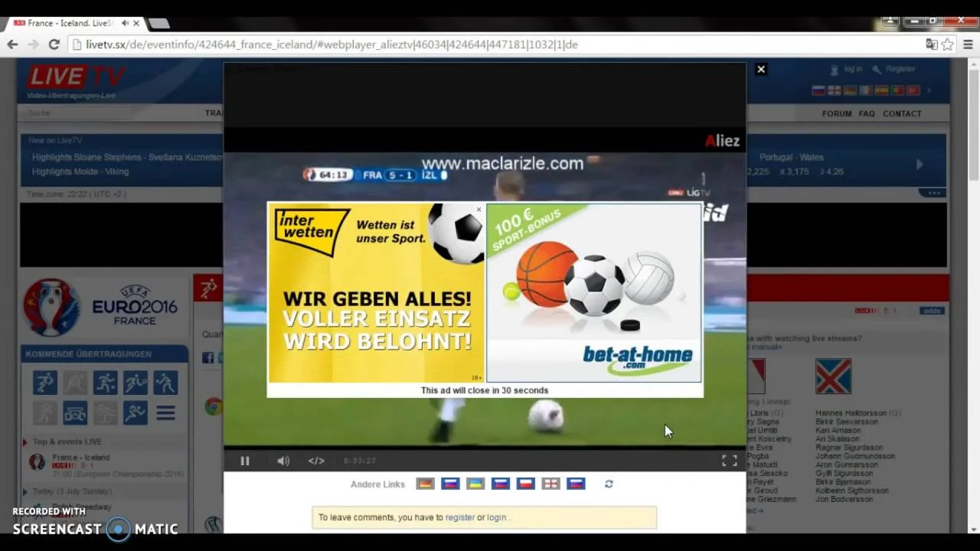Open the Chrome menu
The height and width of the screenshot is (551, 980).
point(968,44)
